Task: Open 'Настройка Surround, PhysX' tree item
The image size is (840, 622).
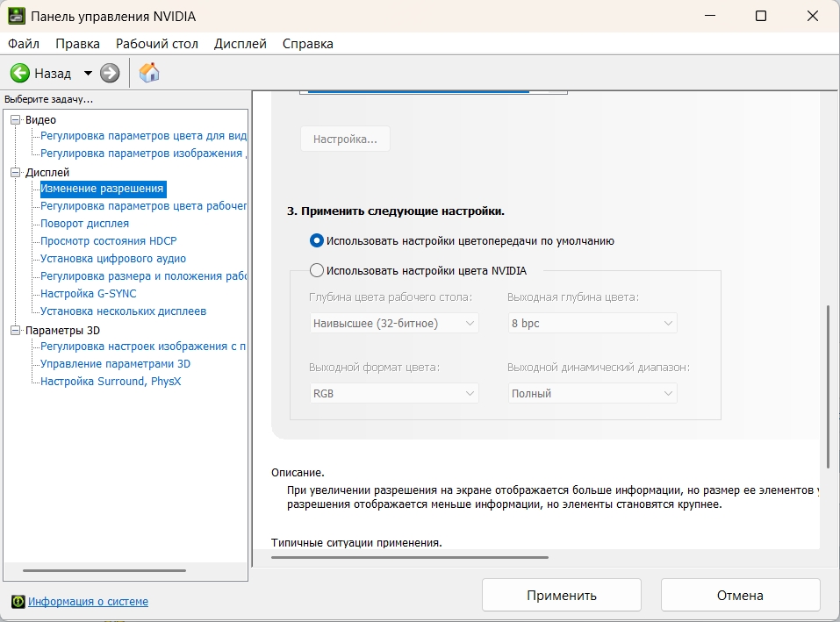Action: tap(111, 382)
